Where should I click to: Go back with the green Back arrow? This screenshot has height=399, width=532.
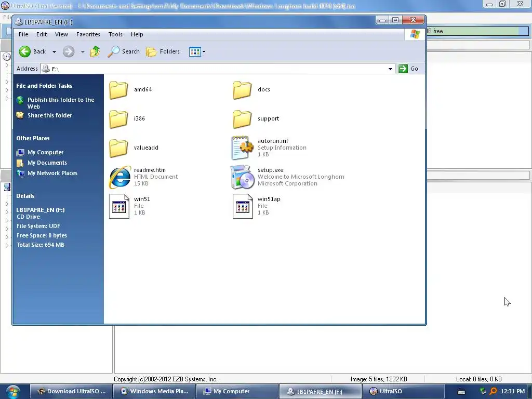33,51
